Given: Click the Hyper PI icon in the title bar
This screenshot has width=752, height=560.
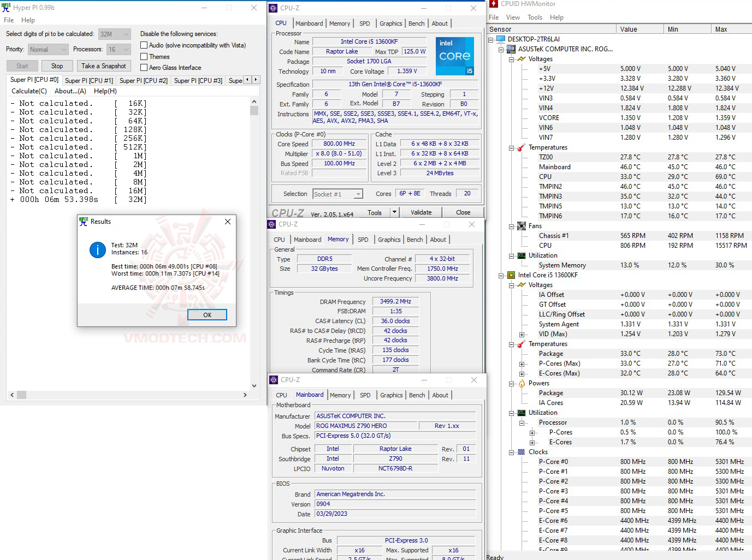Looking at the screenshot, I should tap(6, 7).
